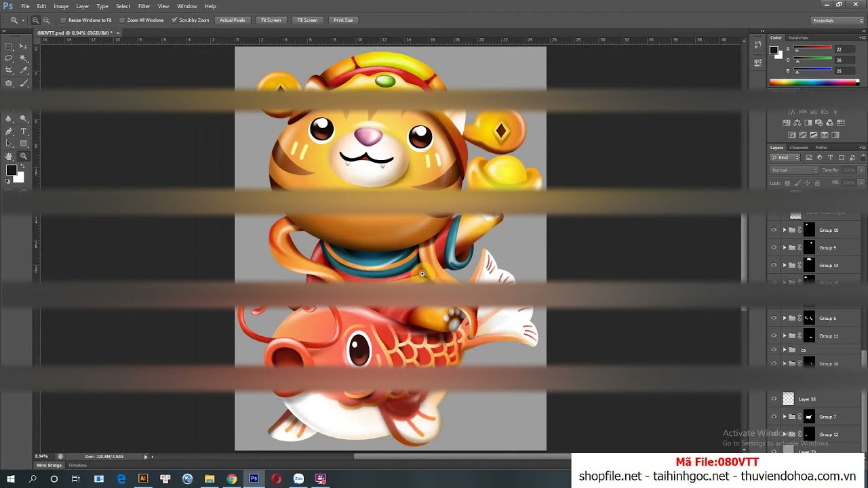The width and height of the screenshot is (868, 488).
Task: Select the Zoom tool in toolbox
Action: point(24,156)
